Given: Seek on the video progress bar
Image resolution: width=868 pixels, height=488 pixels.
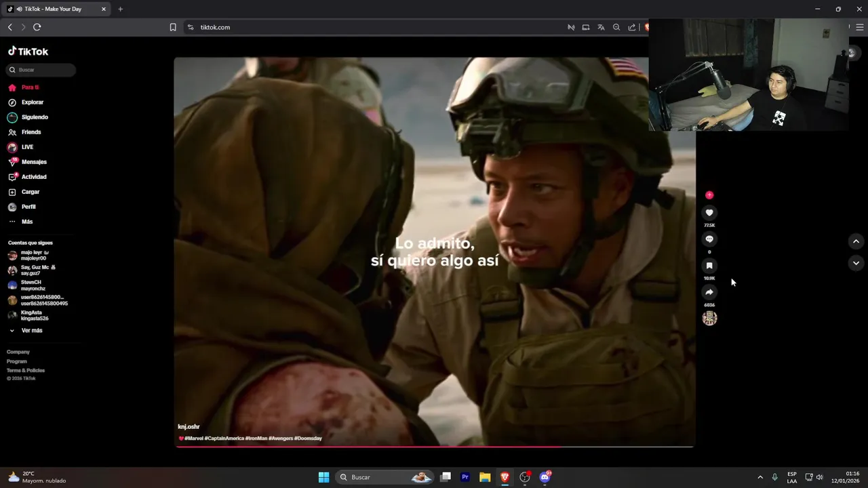Looking at the screenshot, I should (435, 447).
